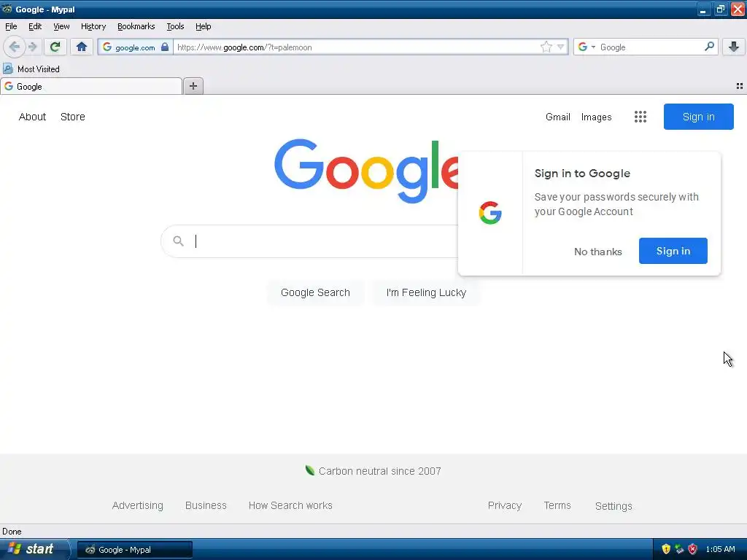Click Sign in inside the popup
The width and height of the screenshot is (747, 560).
[x=673, y=251]
